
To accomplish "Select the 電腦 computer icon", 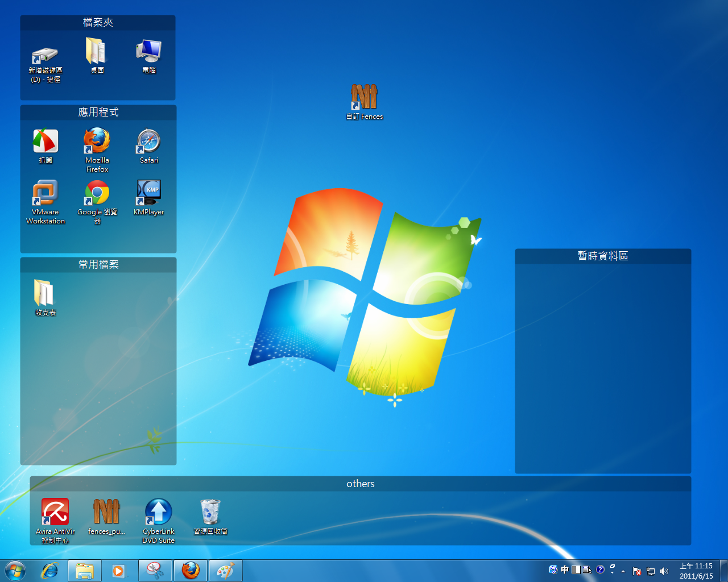I will 149,56.
